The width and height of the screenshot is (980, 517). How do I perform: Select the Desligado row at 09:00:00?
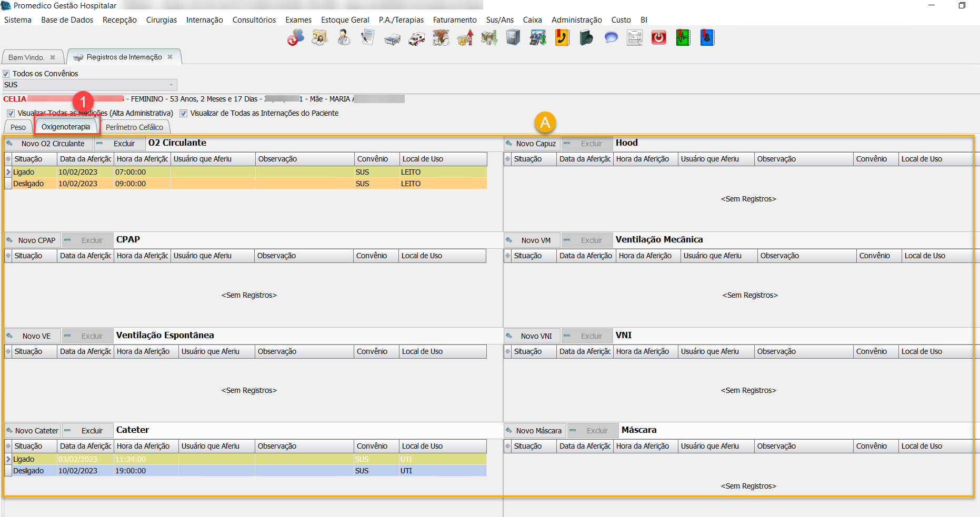(131, 184)
